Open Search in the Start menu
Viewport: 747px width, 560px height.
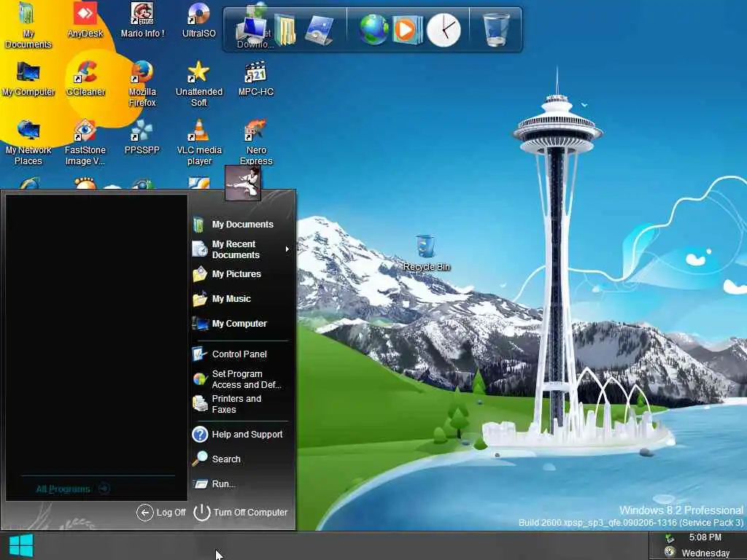point(216,459)
